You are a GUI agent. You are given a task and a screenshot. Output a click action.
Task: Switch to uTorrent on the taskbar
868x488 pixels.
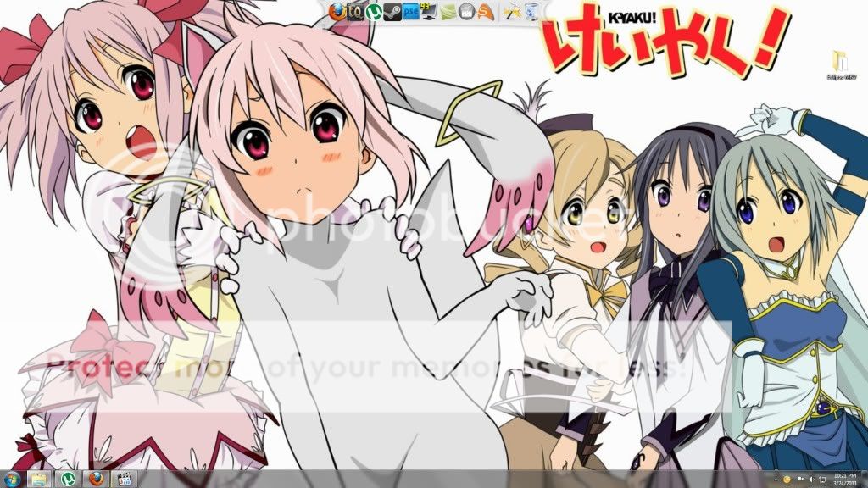[68, 479]
